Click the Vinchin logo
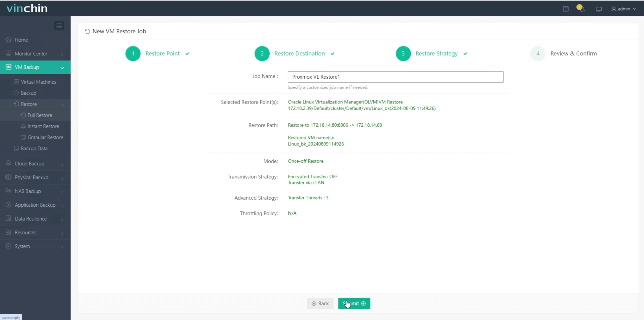Image resolution: width=644 pixels, height=320 pixels. [27, 8]
